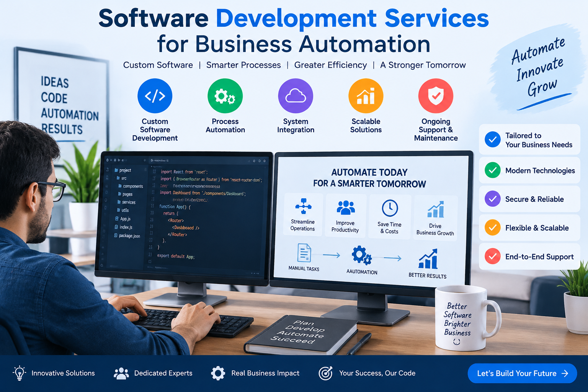The width and height of the screenshot is (588, 392).
Task: Select the App.js file in the file tree
Action: 123,219
